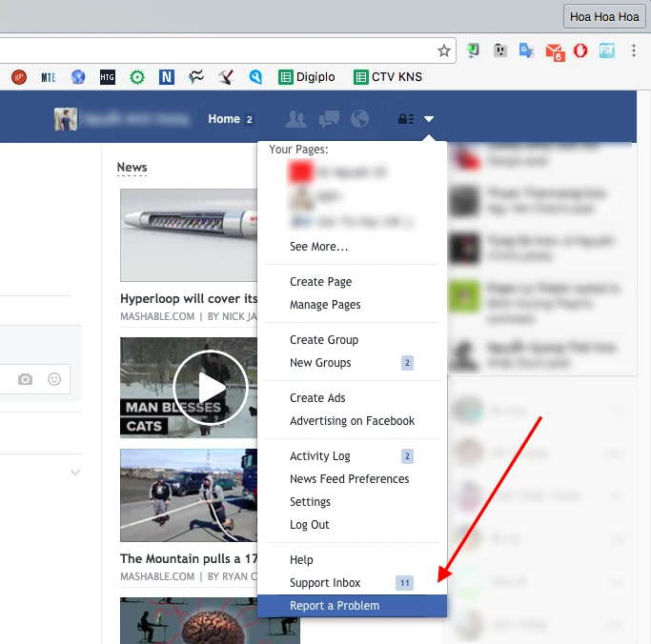
Task: Play the Man Blesses Cats video
Action: tap(212, 387)
